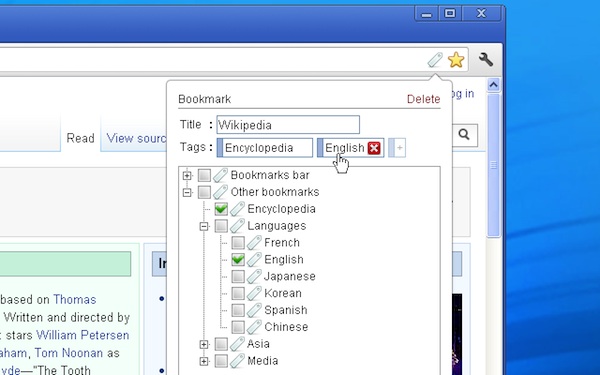The image size is (600, 375).
Task: Collapse the Other bookmarks node
Action: click(x=187, y=192)
